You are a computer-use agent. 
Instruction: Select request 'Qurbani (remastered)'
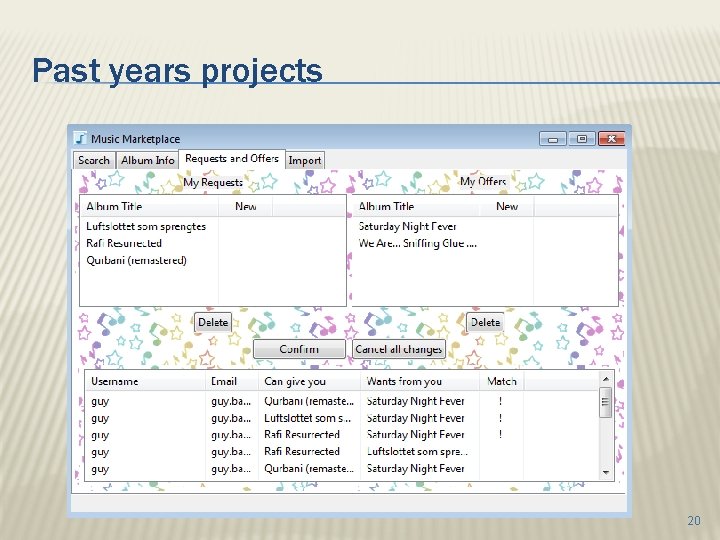[136, 260]
